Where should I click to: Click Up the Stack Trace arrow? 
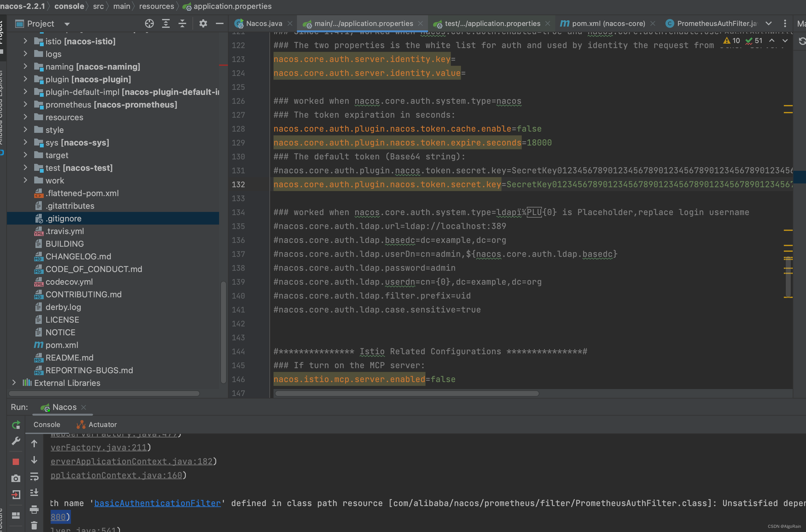[34, 443]
